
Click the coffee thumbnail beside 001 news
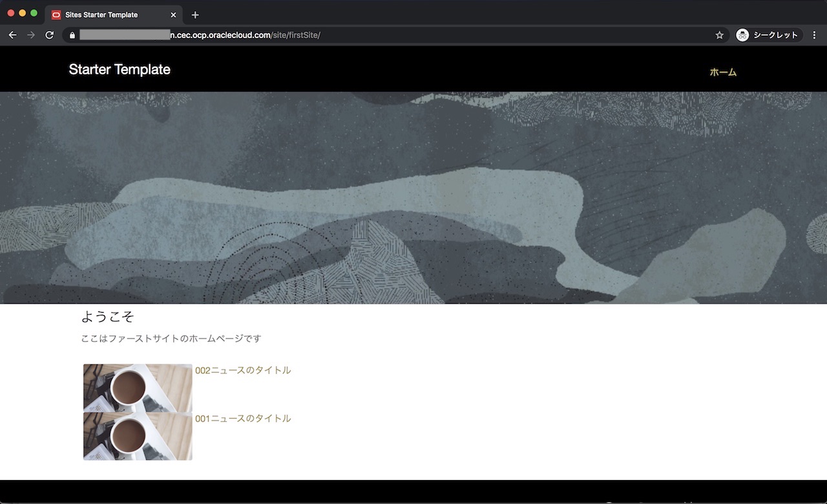point(138,437)
